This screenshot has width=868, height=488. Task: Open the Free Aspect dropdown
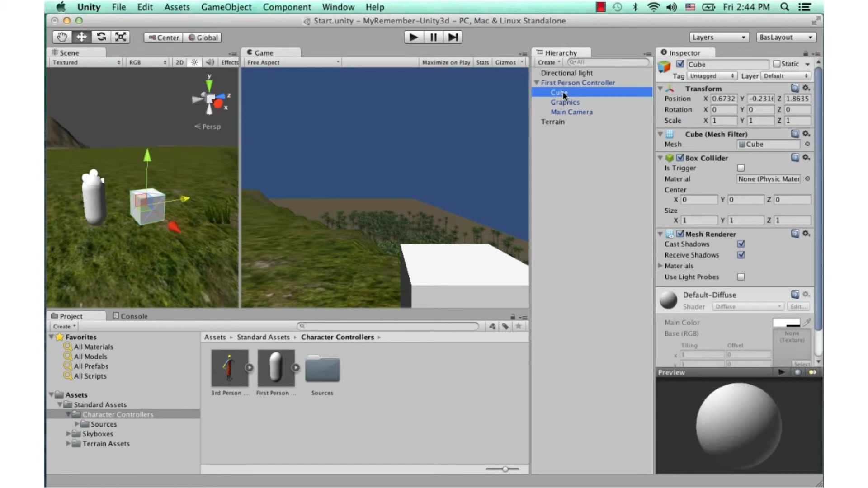click(293, 62)
